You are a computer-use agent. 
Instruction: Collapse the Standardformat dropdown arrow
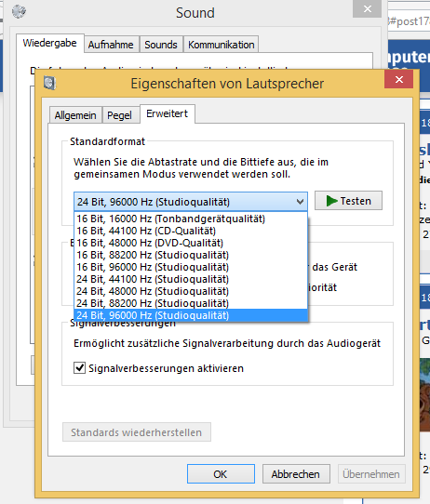coord(300,202)
